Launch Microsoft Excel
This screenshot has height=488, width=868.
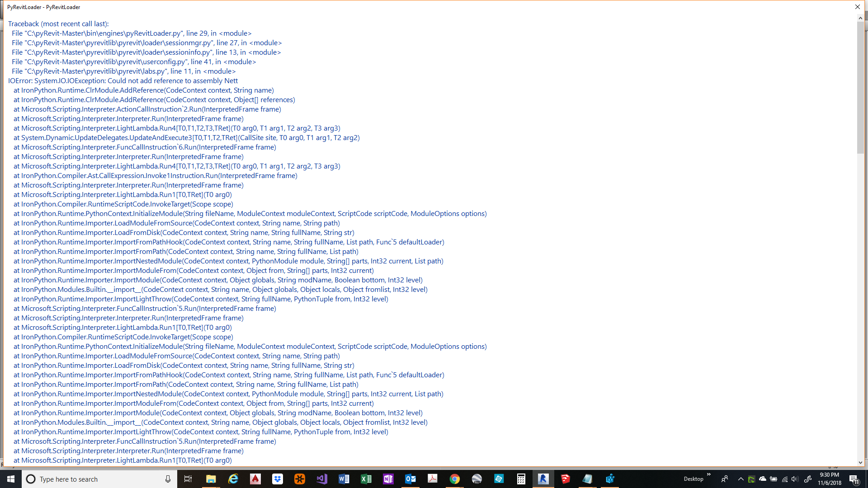pyautogui.click(x=366, y=479)
